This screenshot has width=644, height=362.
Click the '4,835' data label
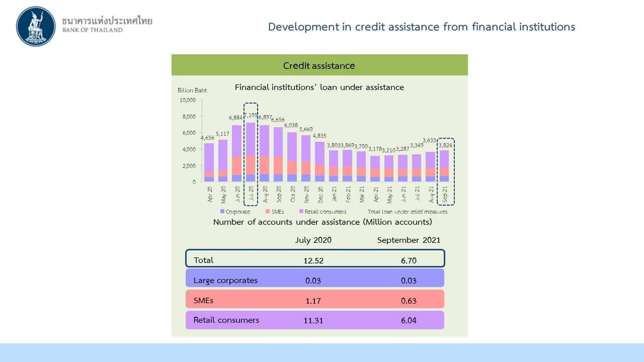(x=319, y=136)
